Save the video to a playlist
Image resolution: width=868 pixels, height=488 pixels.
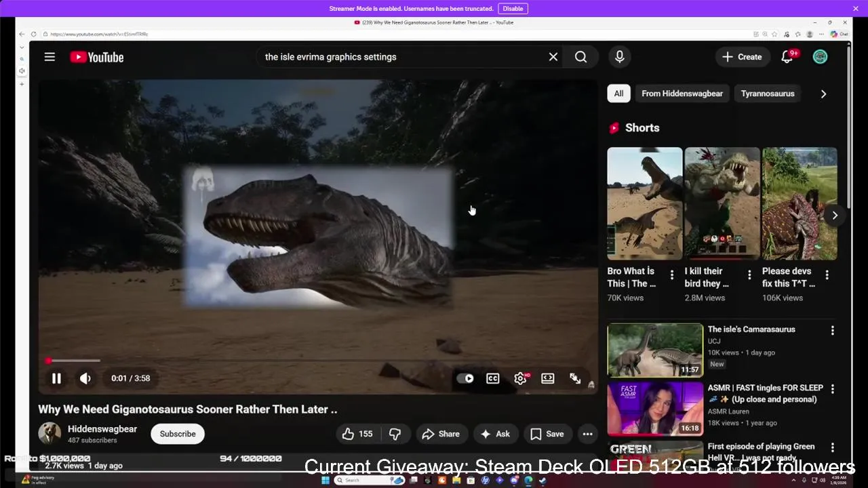[547, 434]
